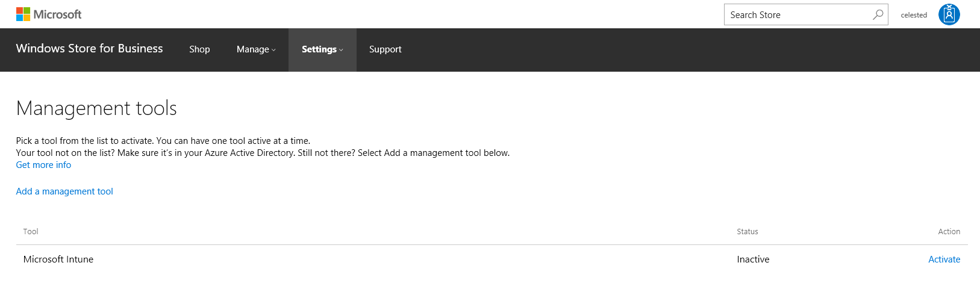The width and height of the screenshot is (980, 298).
Task: Follow the Get more info link
Action: pyautogui.click(x=43, y=165)
